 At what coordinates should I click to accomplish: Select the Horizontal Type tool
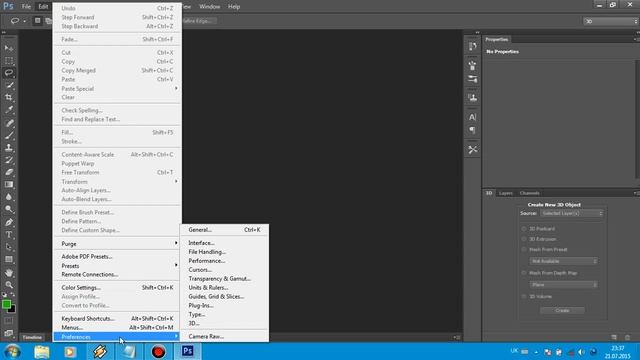(9, 235)
